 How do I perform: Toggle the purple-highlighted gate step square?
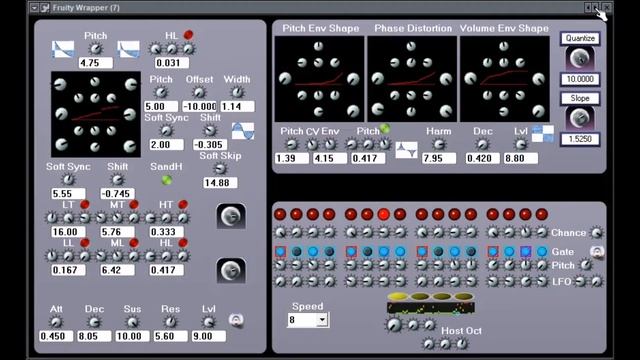click(x=526, y=251)
